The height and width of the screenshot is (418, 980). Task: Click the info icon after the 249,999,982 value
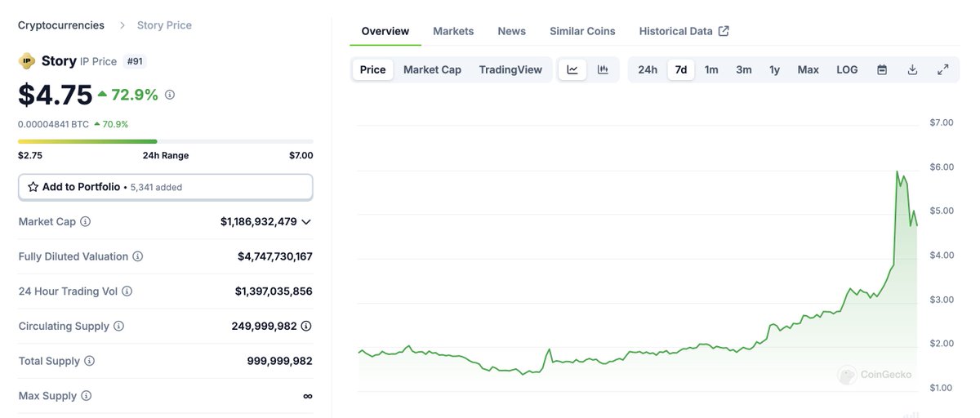pos(306,326)
